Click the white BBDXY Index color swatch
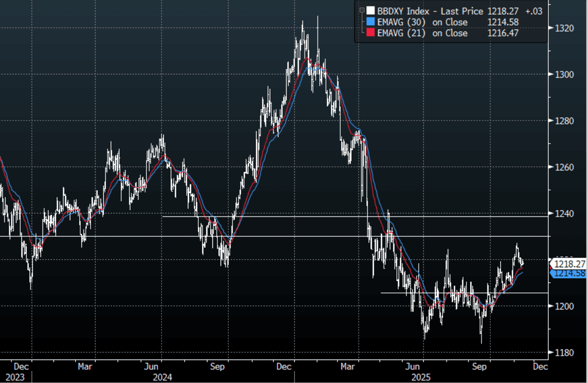588x383 pixels. [371, 10]
